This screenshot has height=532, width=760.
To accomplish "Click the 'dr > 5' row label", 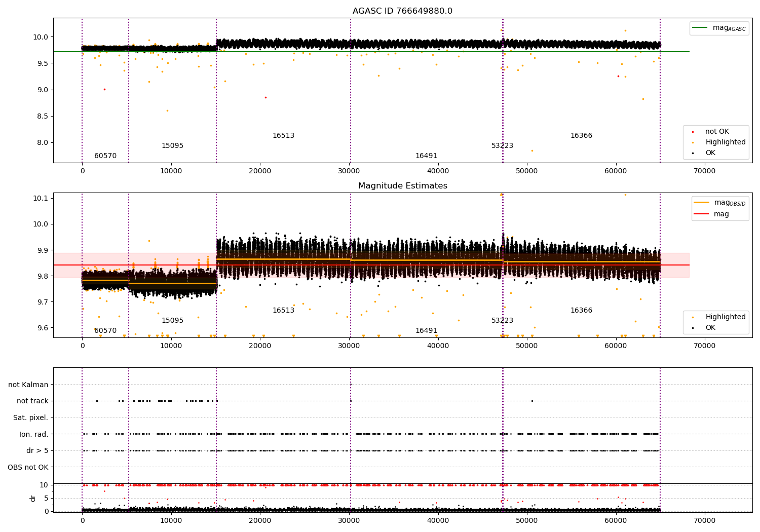I will pyautogui.click(x=37, y=451).
